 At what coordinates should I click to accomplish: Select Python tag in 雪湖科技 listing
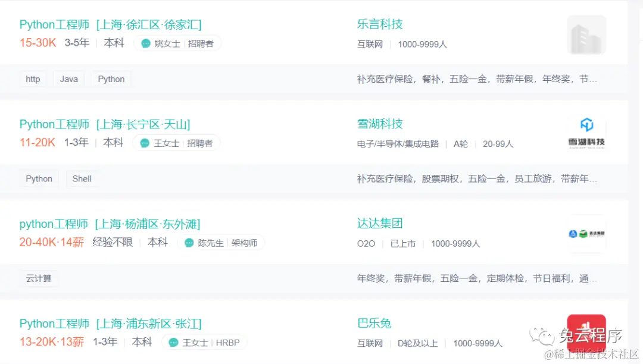pos(39,179)
